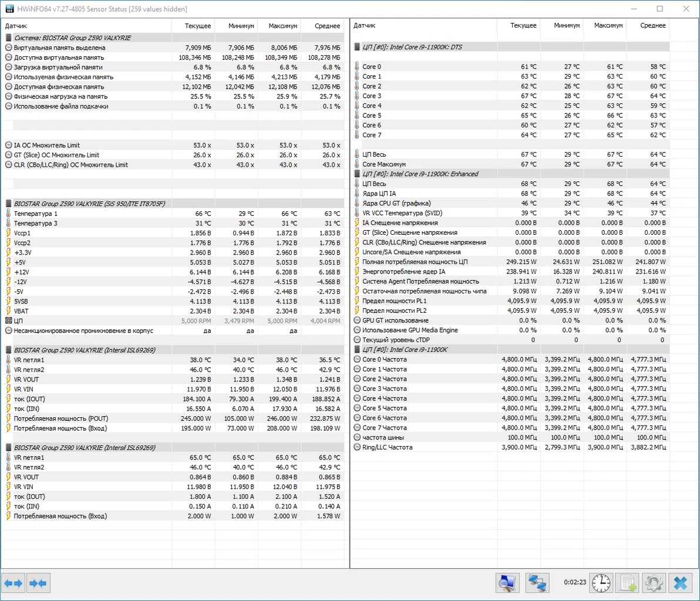Select the Intel Core i9-11900K: Enhanced group header
This screenshot has height=601, width=700.
pos(420,174)
